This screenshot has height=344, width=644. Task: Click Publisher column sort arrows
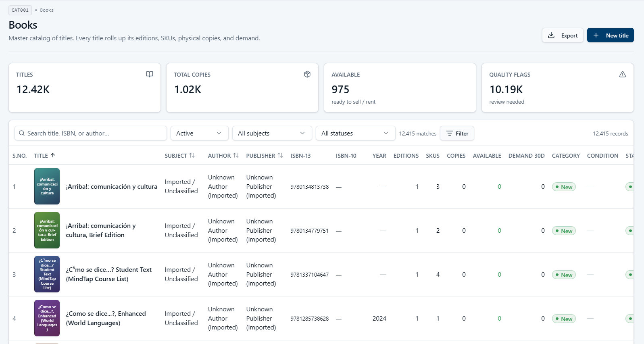click(280, 155)
